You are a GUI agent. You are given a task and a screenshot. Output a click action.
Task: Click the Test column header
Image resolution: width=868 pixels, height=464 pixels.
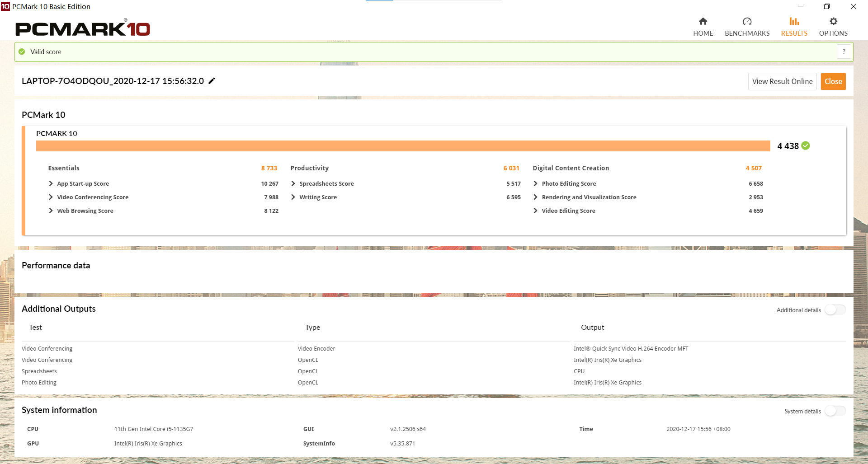point(35,327)
